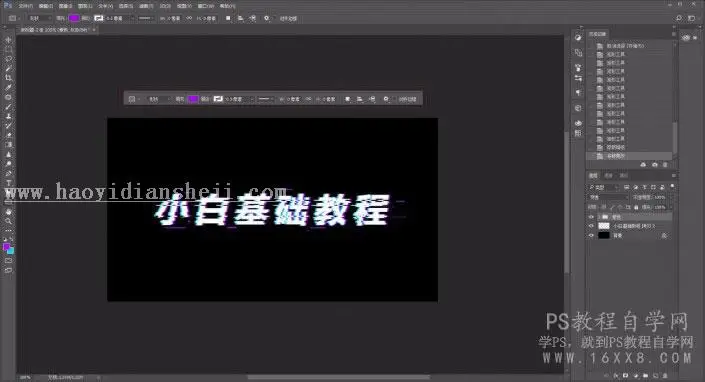Hide the 小白基础教程 拷贝 layer
This screenshot has width=705, height=382.
(591, 226)
